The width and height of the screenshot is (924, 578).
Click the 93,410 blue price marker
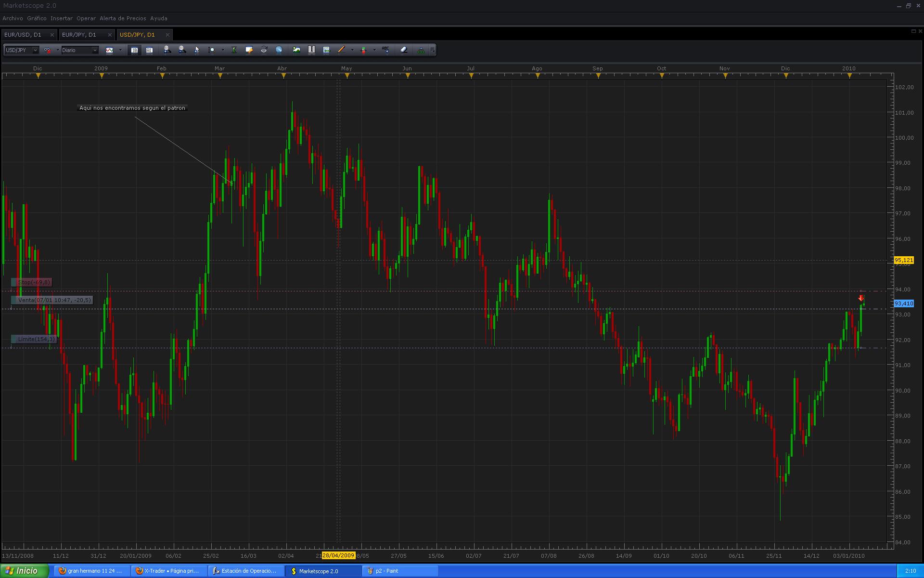click(x=903, y=303)
